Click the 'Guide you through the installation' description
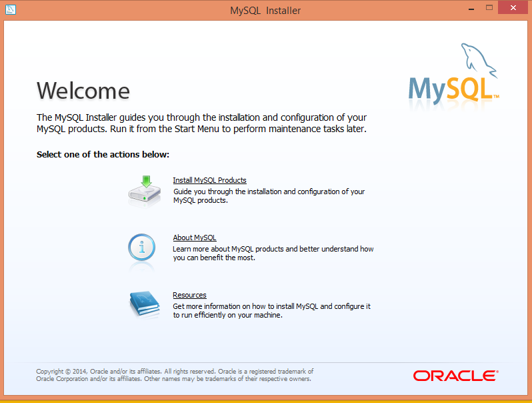The image size is (532, 403). coord(269,196)
